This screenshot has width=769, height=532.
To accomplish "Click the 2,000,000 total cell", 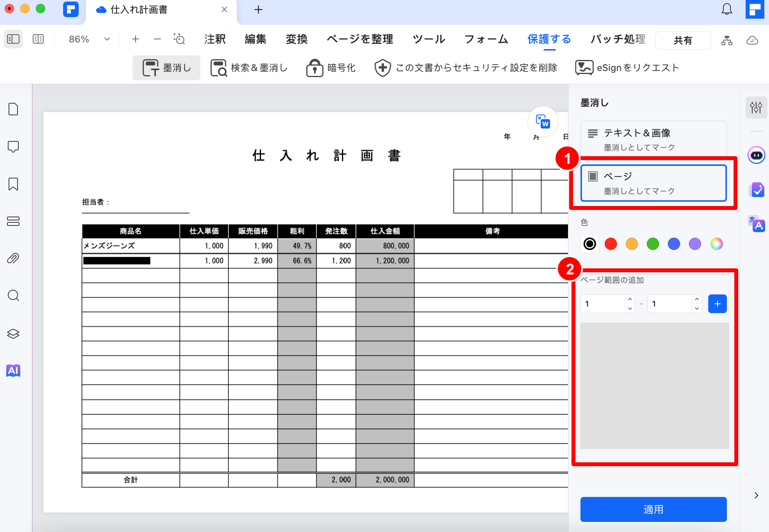I will click(385, 480).
